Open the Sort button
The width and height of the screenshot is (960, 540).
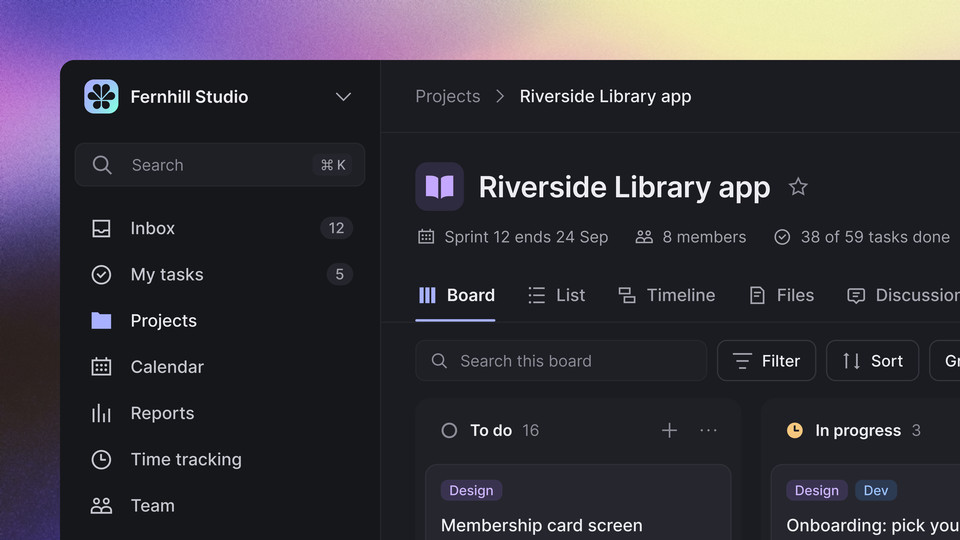coord(872,361)
